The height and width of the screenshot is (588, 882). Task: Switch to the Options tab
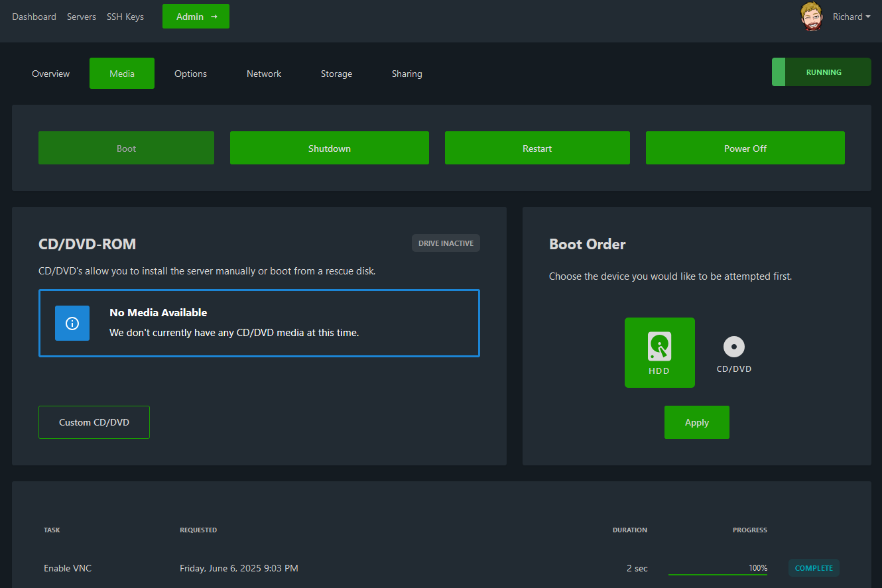click(190, 74)
